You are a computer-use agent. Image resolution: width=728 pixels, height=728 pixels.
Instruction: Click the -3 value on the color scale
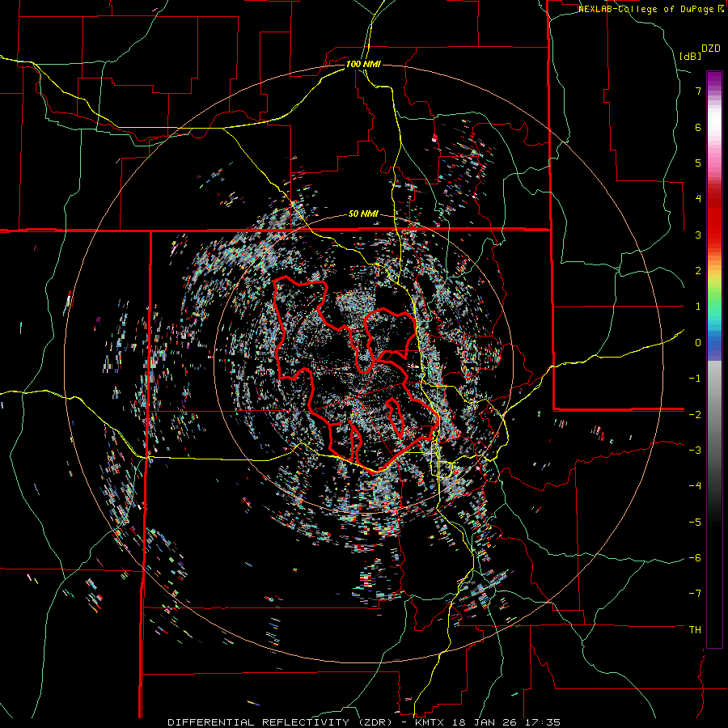(x=695, y=451)
